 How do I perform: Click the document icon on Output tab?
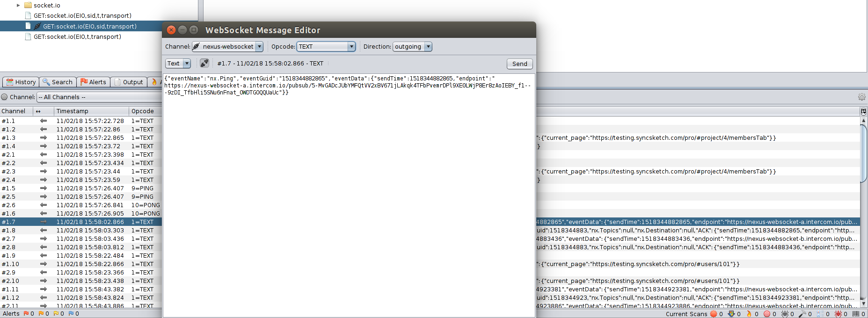[x=118, y=82]
